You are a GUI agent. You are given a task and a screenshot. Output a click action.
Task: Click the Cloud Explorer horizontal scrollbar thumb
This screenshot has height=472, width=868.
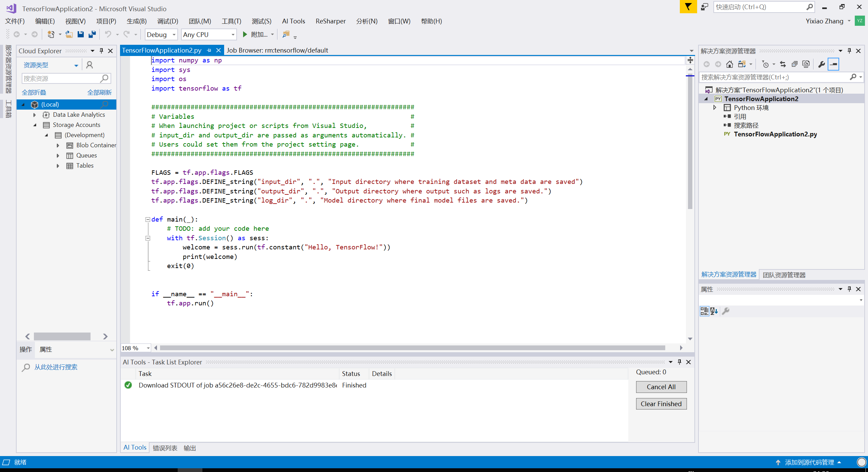[62, 336]
